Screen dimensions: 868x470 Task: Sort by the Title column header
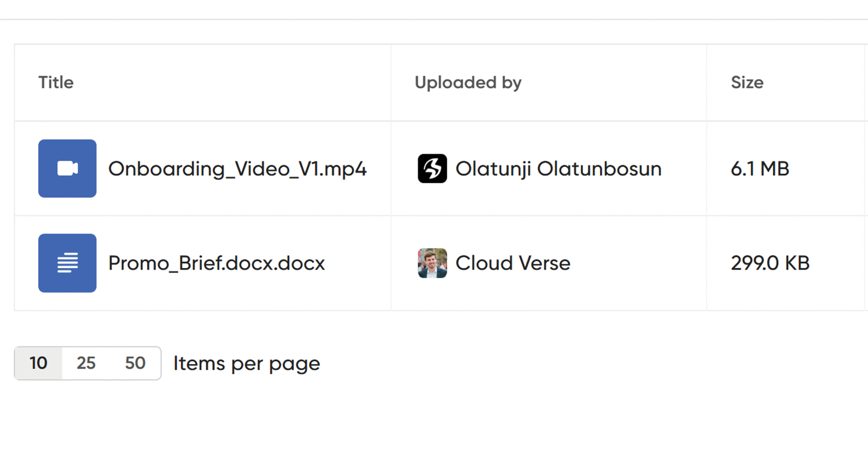pos(56,82)
